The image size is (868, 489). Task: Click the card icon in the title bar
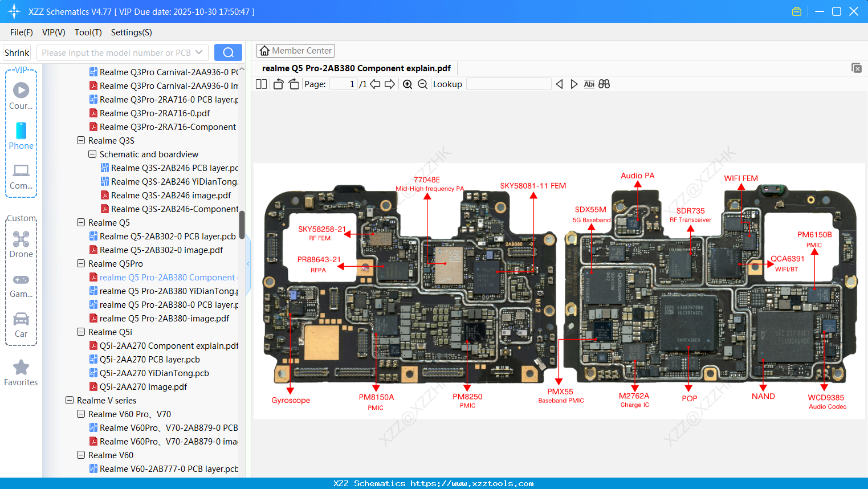coord(796,11)
